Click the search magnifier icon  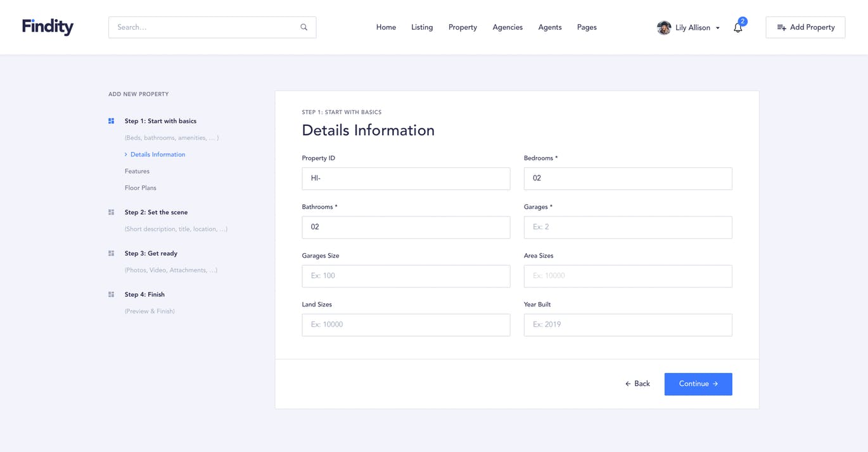(303, 27)
